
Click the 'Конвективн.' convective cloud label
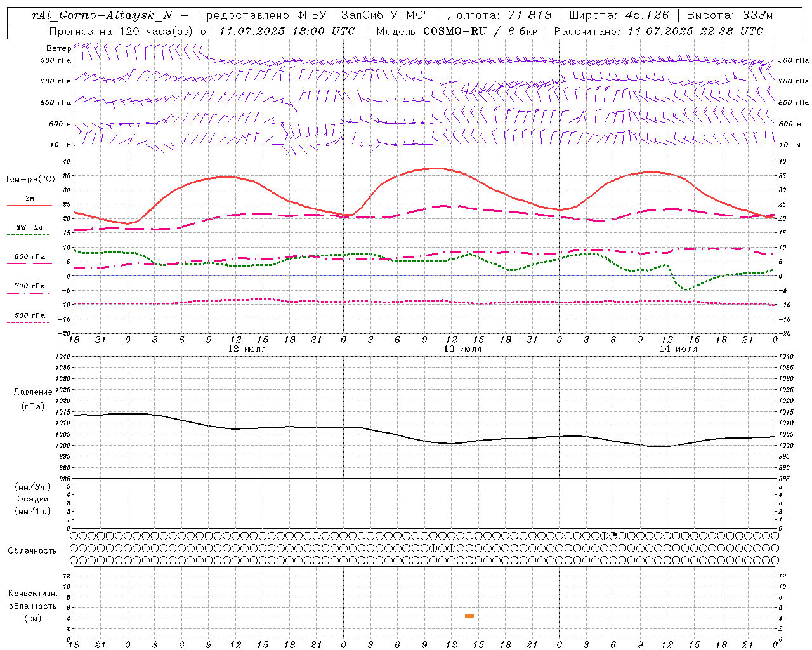[33, 594]
